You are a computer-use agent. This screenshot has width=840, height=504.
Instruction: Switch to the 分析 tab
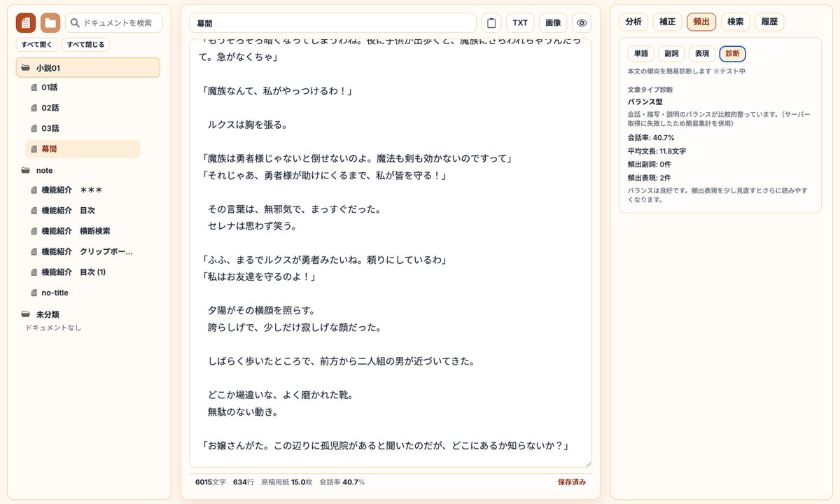633,22
